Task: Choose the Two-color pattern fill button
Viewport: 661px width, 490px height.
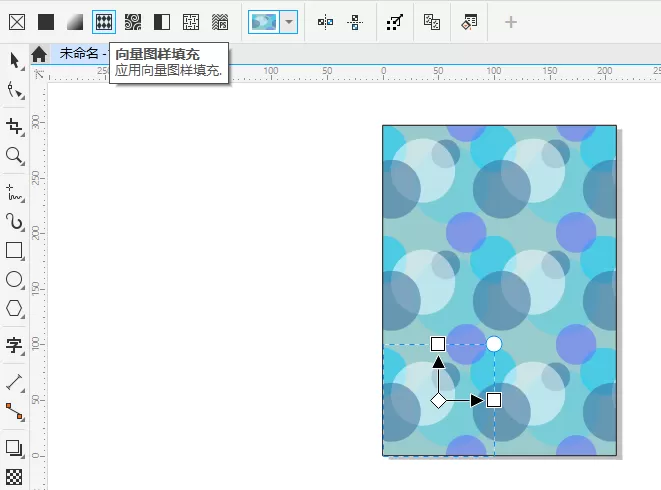Action: (162, 22)
